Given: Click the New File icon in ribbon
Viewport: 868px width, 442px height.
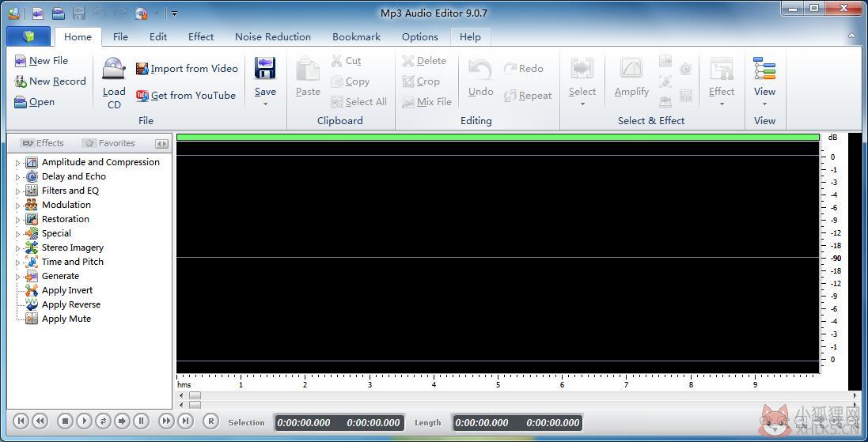Looking at the screenshot, I should coord(21,61).
